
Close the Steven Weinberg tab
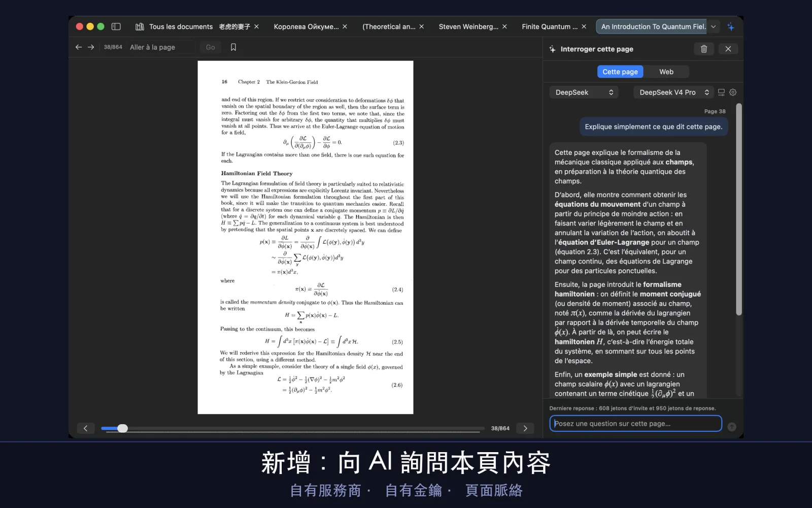point(504,26)
